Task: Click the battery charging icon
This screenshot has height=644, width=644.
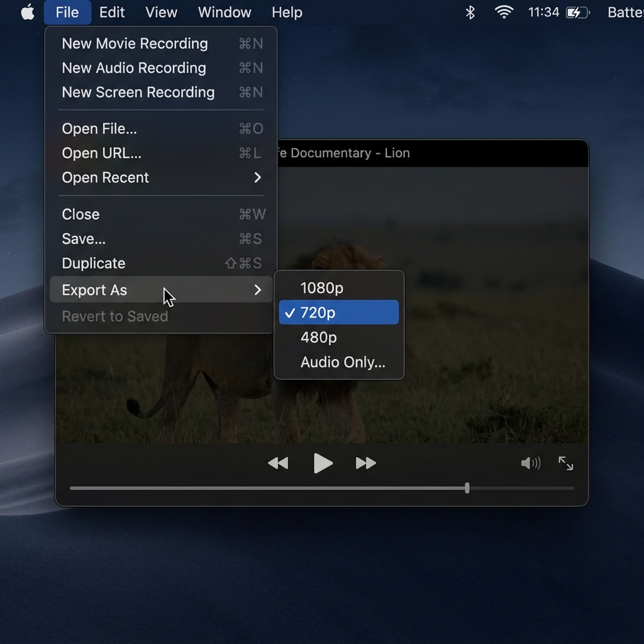Action: click(578, 13)
